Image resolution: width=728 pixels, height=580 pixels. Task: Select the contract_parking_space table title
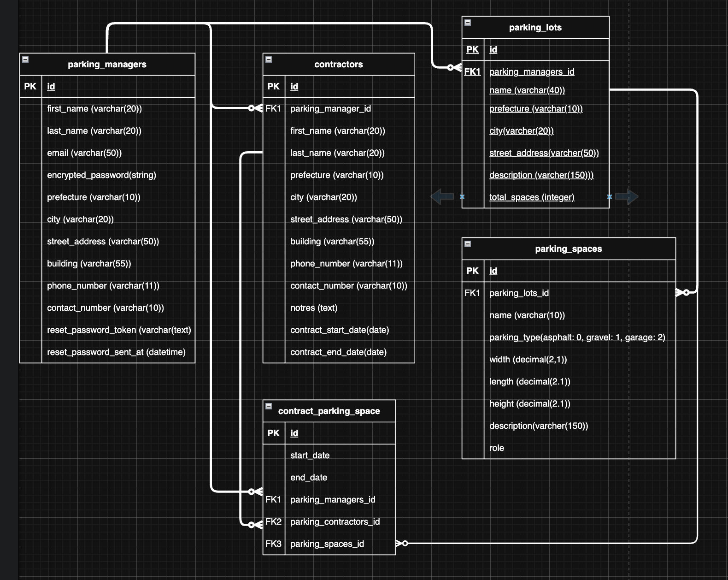[x=329, y=411]
